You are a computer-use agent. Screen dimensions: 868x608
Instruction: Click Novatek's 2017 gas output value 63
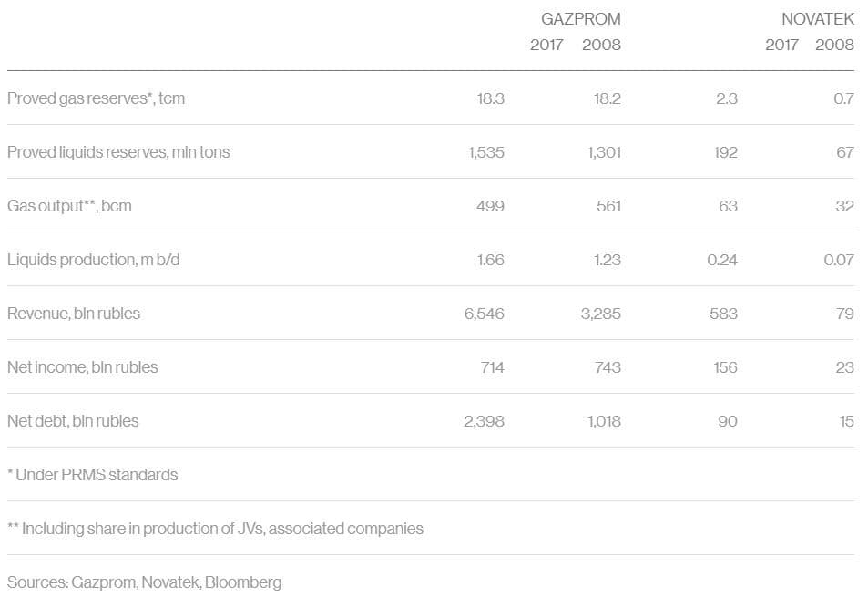point(728,206)
